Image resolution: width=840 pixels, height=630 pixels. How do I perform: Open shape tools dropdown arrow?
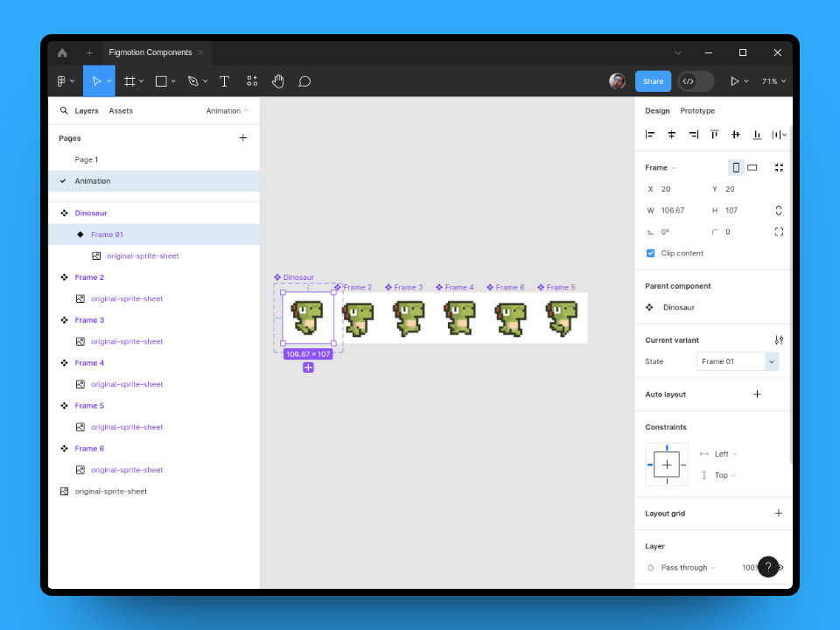point(173,81)
